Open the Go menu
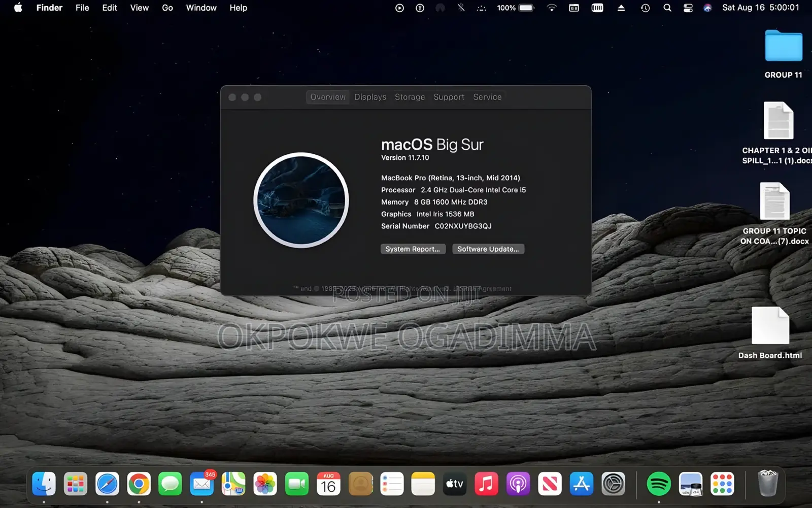Image resolution: width=812 pixels, height=508 pixels. coord(167,8)
